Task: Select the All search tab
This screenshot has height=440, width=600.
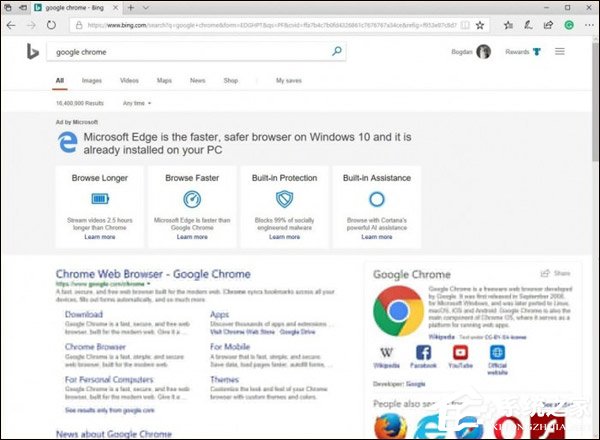Action: (60, 80)
